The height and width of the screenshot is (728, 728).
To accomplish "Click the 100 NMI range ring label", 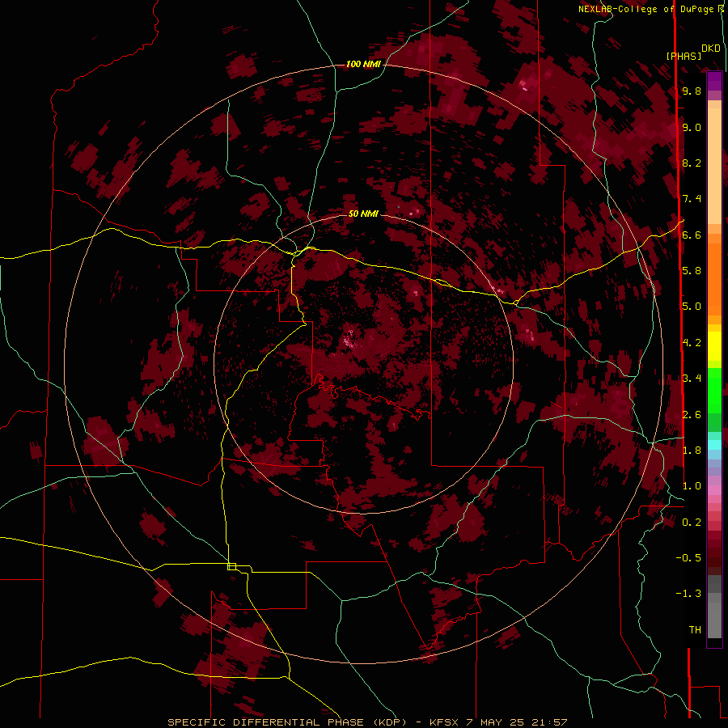I will tap(363, 64).
